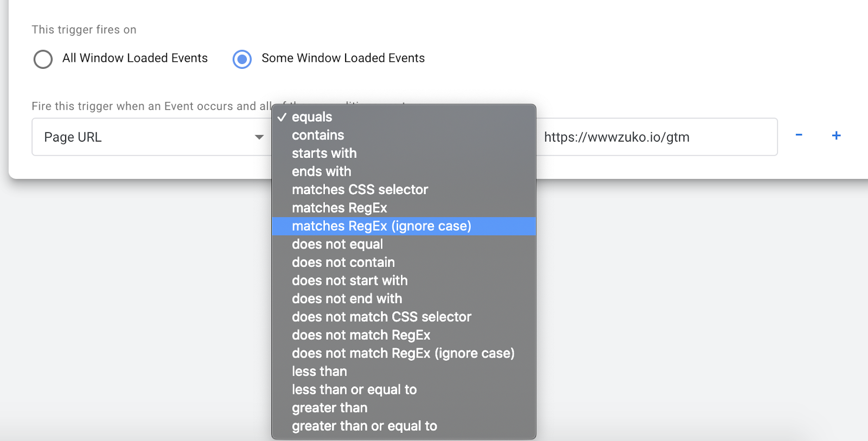Pick 'does not match CSS selector'
Image resolution: width=868 pixels, height=441 pixels.
coord(381,317)
